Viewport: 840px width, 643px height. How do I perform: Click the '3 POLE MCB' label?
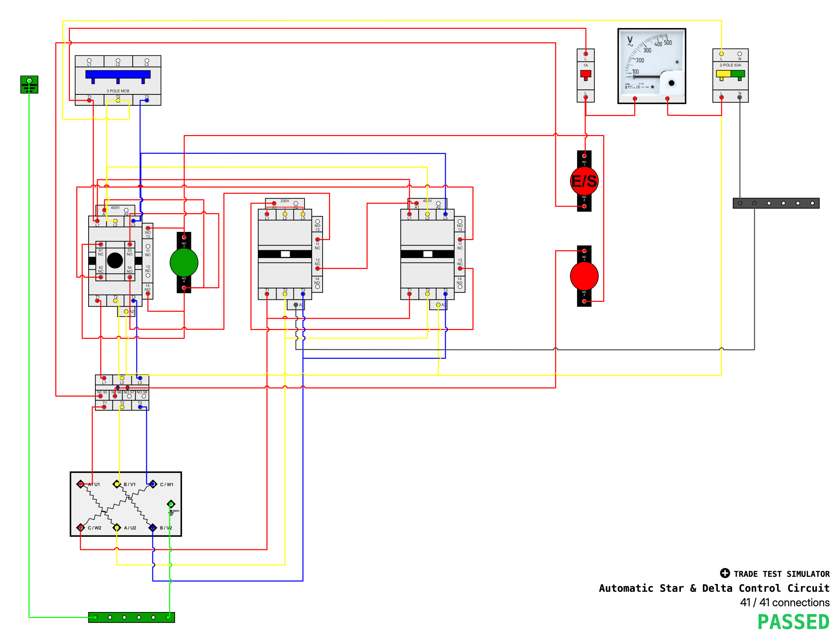coord(118,91)
